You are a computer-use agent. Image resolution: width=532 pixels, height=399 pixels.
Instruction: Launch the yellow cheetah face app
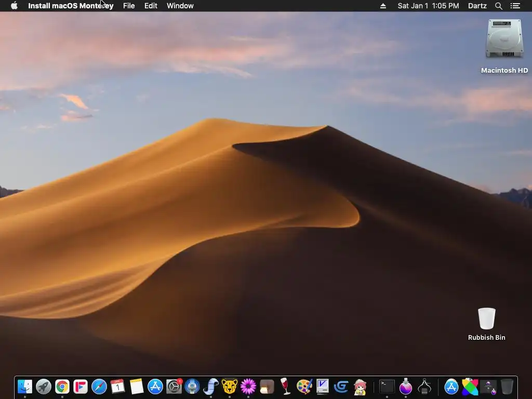tap(229, 387)
